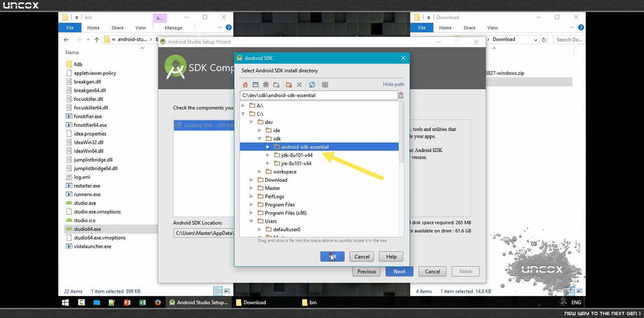This screenshot has height=318, width=644.
Task: Expand the Program Files (x86) node
Action: click(x=251, y=213)
